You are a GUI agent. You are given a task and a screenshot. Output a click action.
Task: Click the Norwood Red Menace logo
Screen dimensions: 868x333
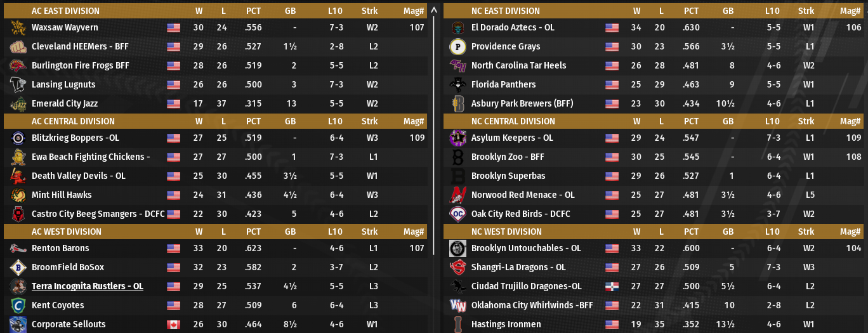[x=457, y=195]
